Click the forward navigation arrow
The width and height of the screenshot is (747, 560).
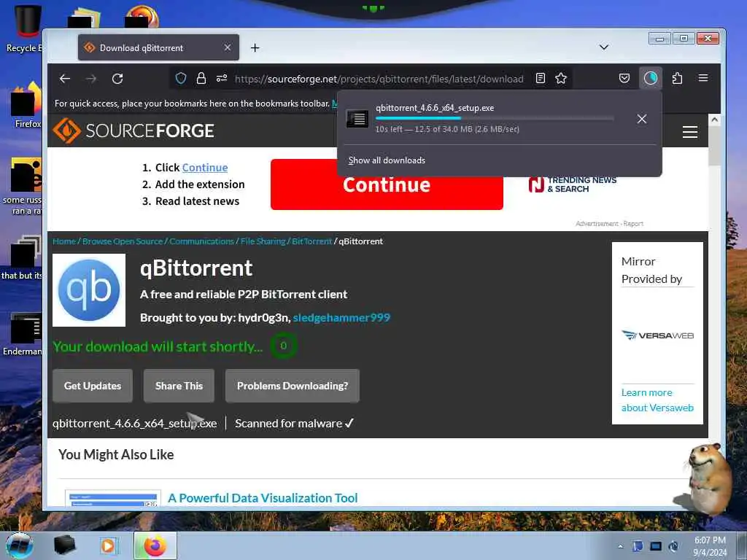91,79
